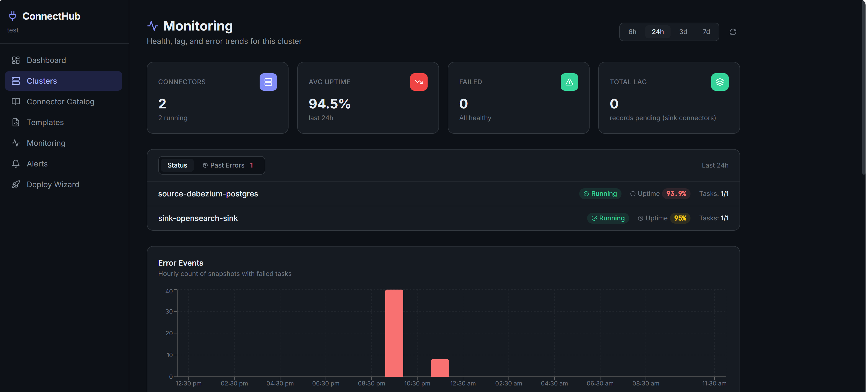
Task: Set time range to 3d
Action: [x=683, y=32]
